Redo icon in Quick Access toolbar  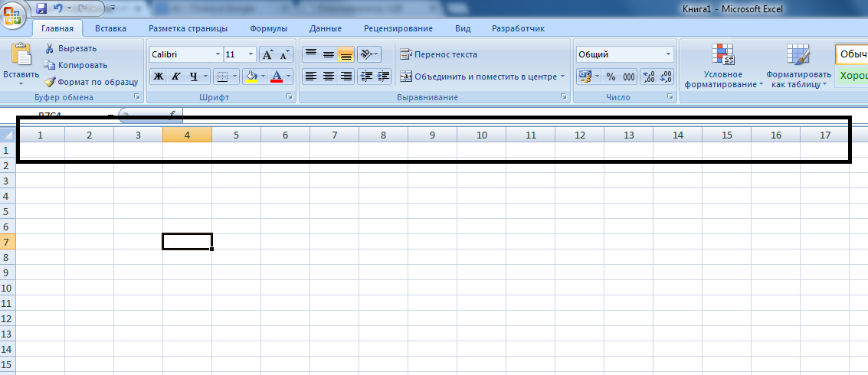coord(82,8)
